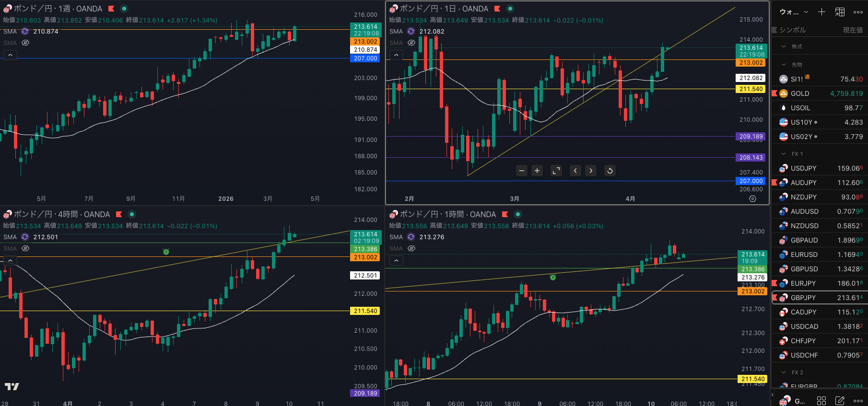The width and height of the screenshot is (868, 406).
Task: Toggle hidden SMA visibility on weekly chart
Action: point(25,43)
